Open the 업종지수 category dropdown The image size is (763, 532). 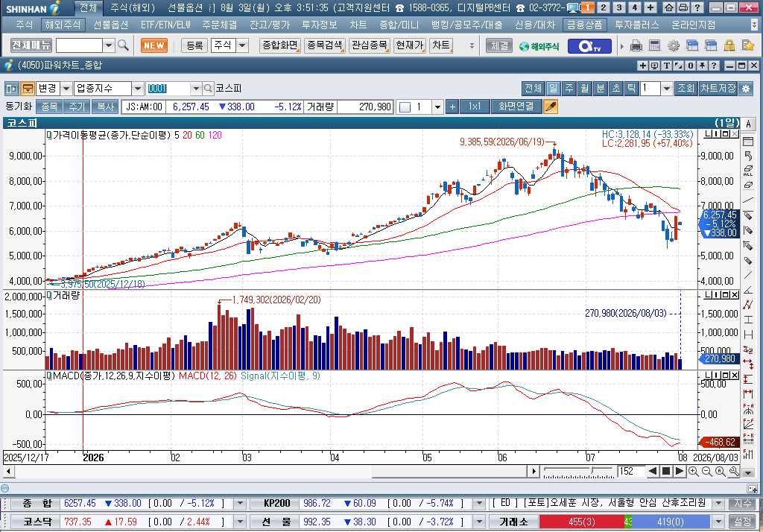138,89
